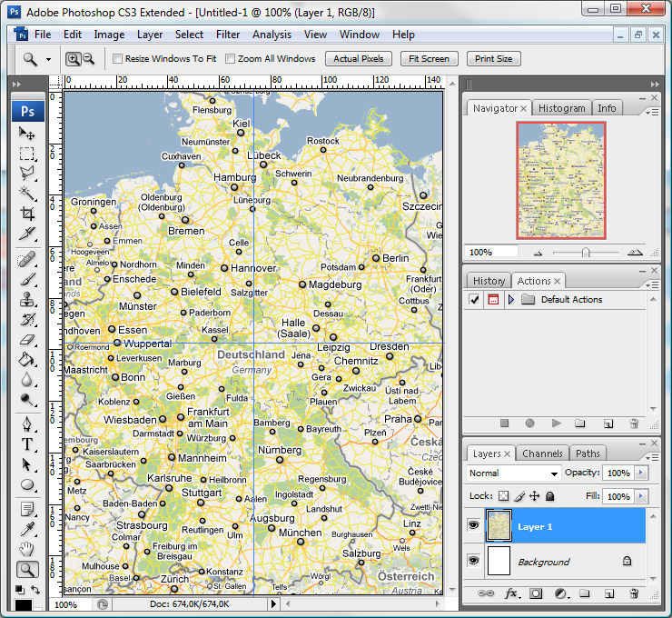
Task: Click the Navigator zoom percentage field
Action: coord(490,252)
